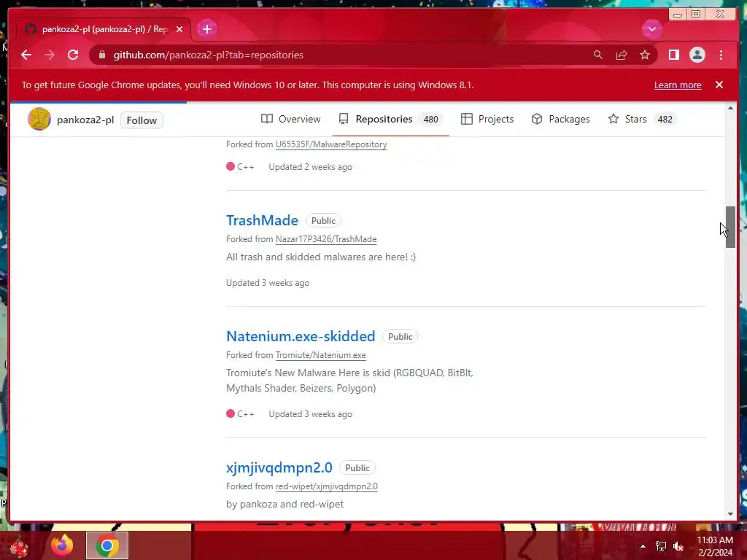Open Firefox from the taskbar
The image size is (747, 560).
click(x=62, y=545)
